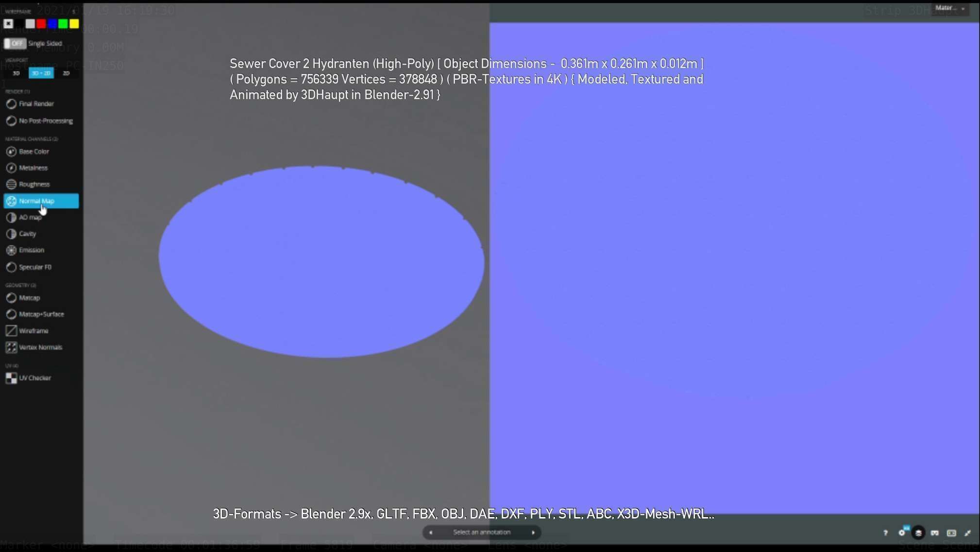Viewport: 980px width, 552px height.
Task: Pick the red wireframe color swatch
Action: click(x=41, y=24)
